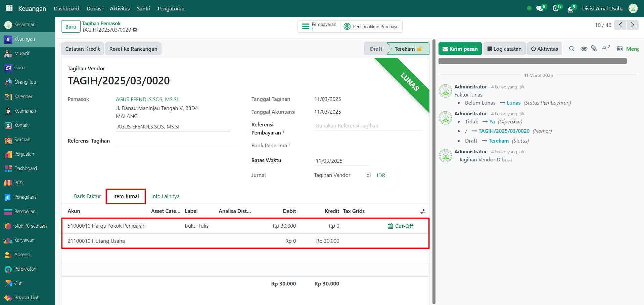Viewport: 644px width, 305px height.
Task: Open column options adjust icon in table
Action: [x=422, y=211]
